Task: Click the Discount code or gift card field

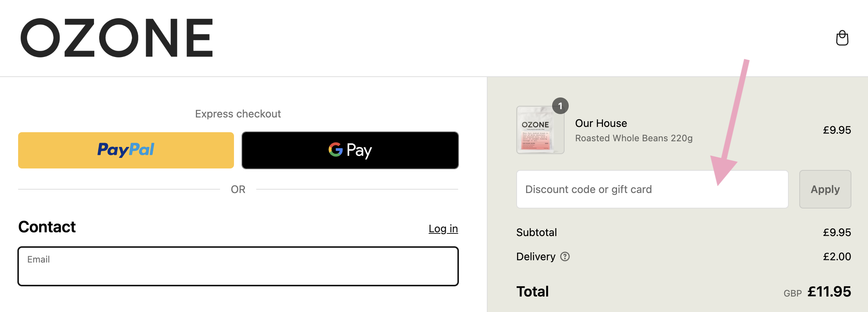Action: point(652,189)
